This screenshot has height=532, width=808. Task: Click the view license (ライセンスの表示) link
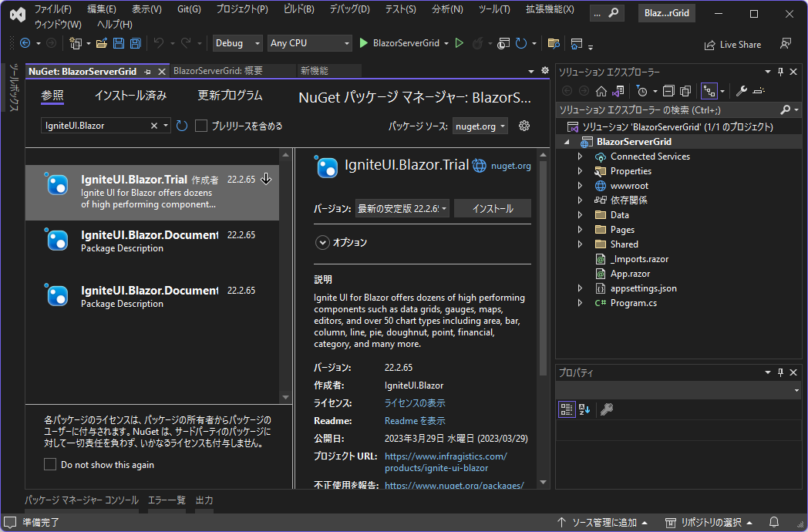(415, 403)
